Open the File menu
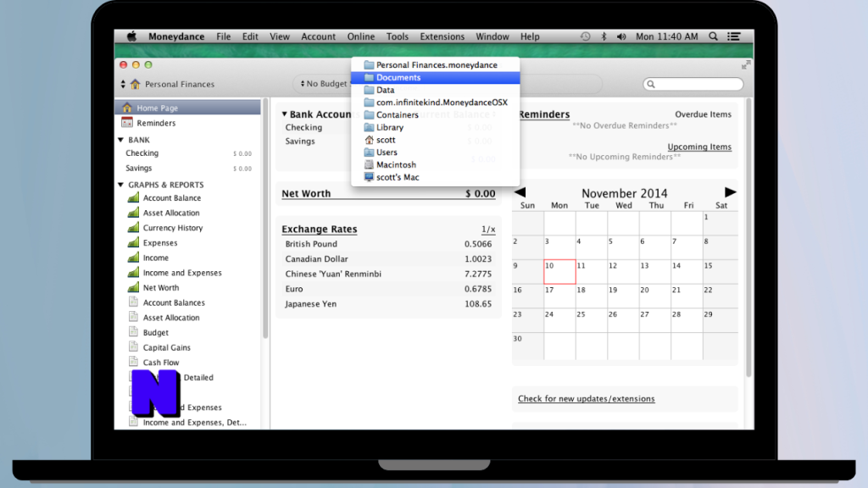Screen dimensions: 868x488 coord(224,36)
